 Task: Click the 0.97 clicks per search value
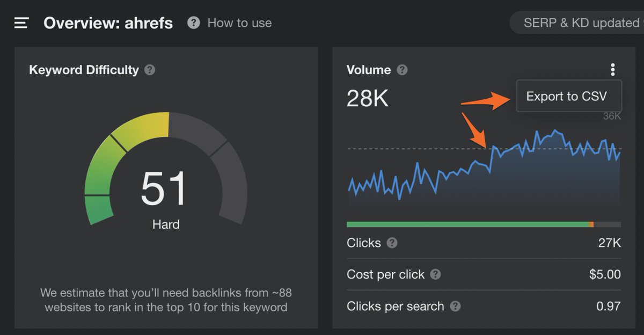[x=609, y=307]
